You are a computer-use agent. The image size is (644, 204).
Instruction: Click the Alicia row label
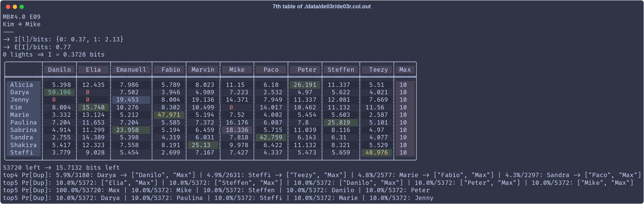pyautogui.click(x=24, y=85)
